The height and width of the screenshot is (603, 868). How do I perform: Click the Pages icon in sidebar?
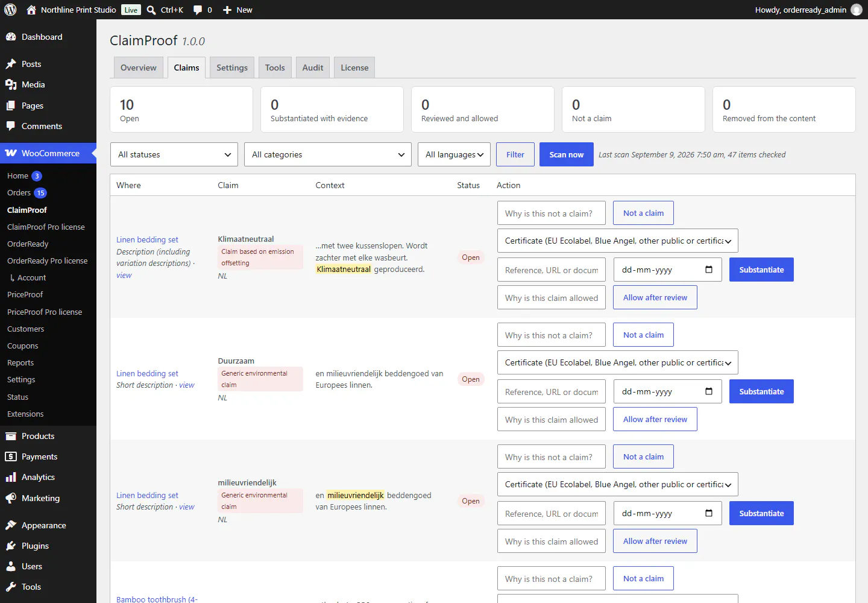(11, 106)
